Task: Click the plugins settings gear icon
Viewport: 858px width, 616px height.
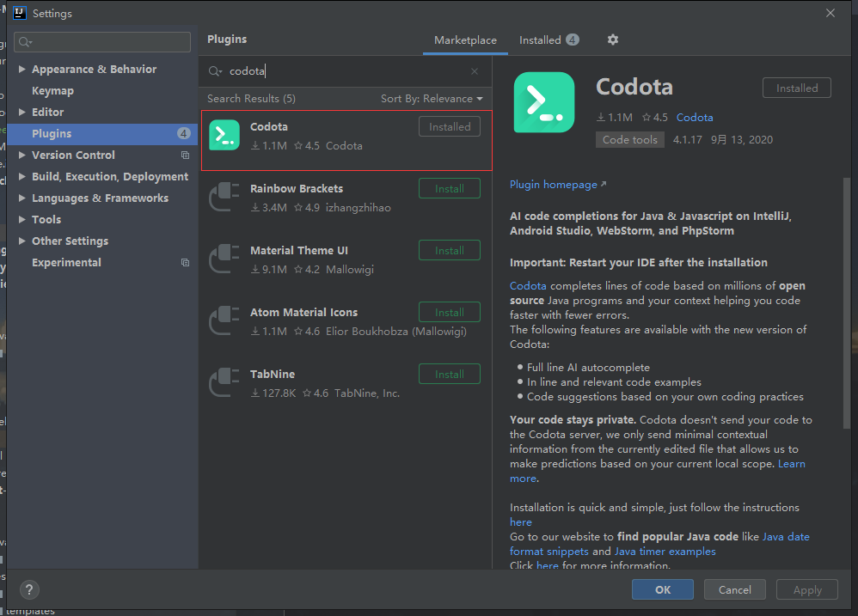Action: click(613, 40)
